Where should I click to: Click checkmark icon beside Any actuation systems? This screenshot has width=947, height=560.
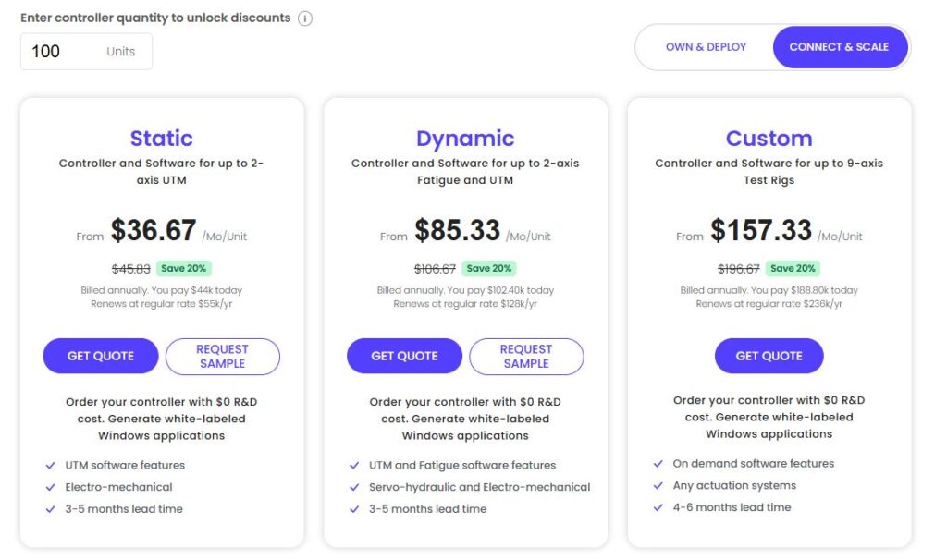[658, 486]
